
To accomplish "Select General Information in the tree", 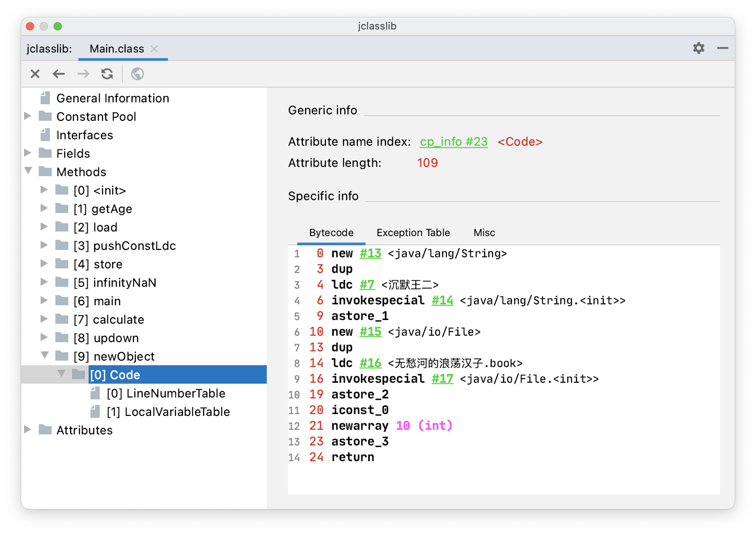I will click(113, 98).
